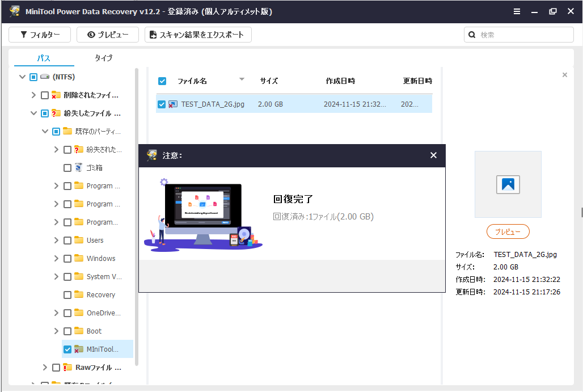
Task: Select the System V... tree item
Action: click(x=104, y=276)
